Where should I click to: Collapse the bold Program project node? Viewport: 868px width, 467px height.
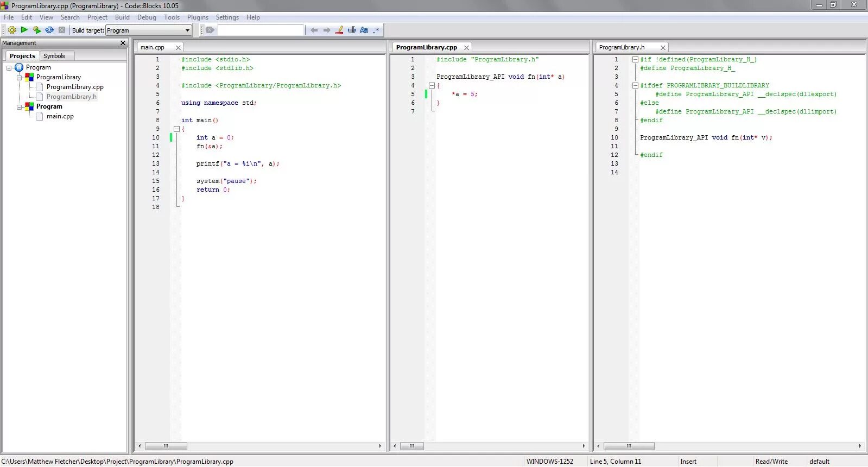[19, 107]
